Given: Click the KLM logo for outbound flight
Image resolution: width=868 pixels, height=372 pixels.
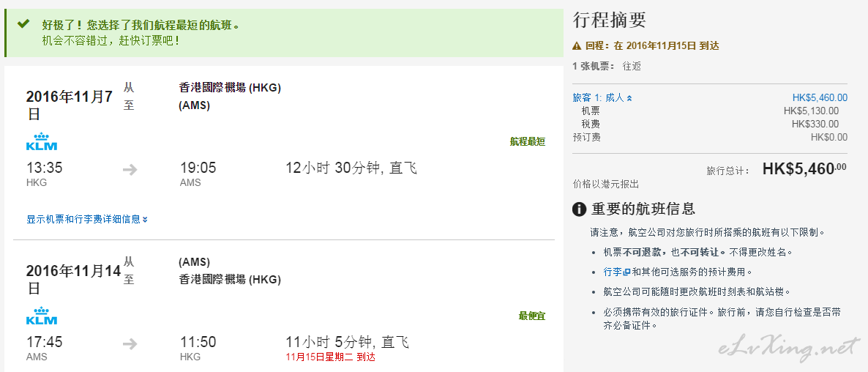Looking at the screenshot, I should coord(42,142).
